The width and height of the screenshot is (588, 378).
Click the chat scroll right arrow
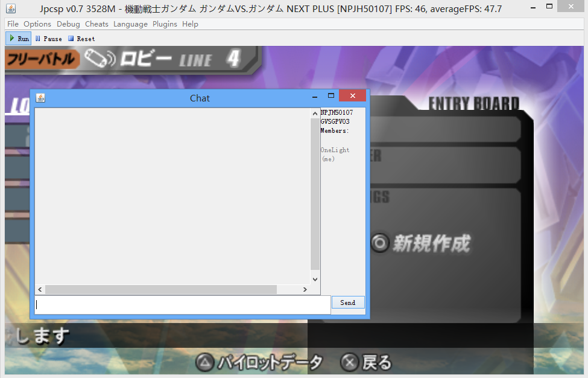(305, 289)
